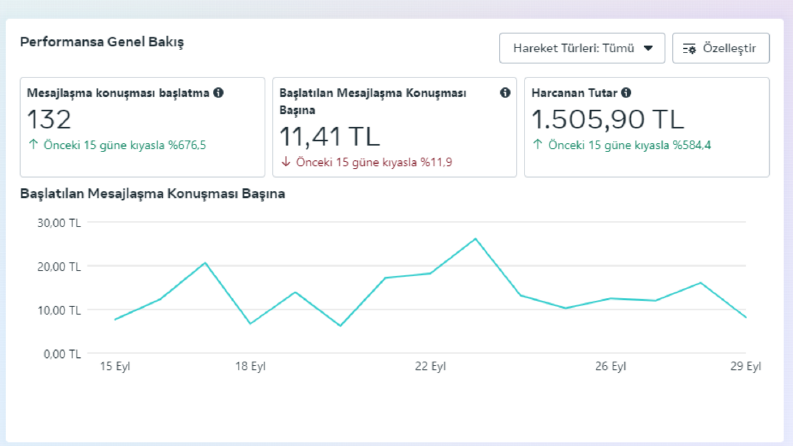Image resolution: width=793 pixels, height=446 pixels.
Task: Click the chart data point above 22 Eyl
Action: click(x=430, y=274)
